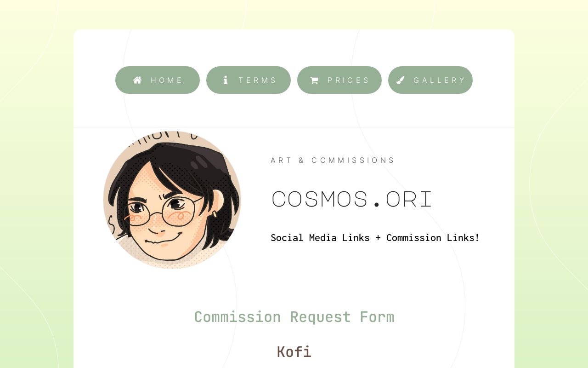This screenshot has width=588, height=368.
Task: Click the green Commission Request Form heading
Action: [294, 316]
